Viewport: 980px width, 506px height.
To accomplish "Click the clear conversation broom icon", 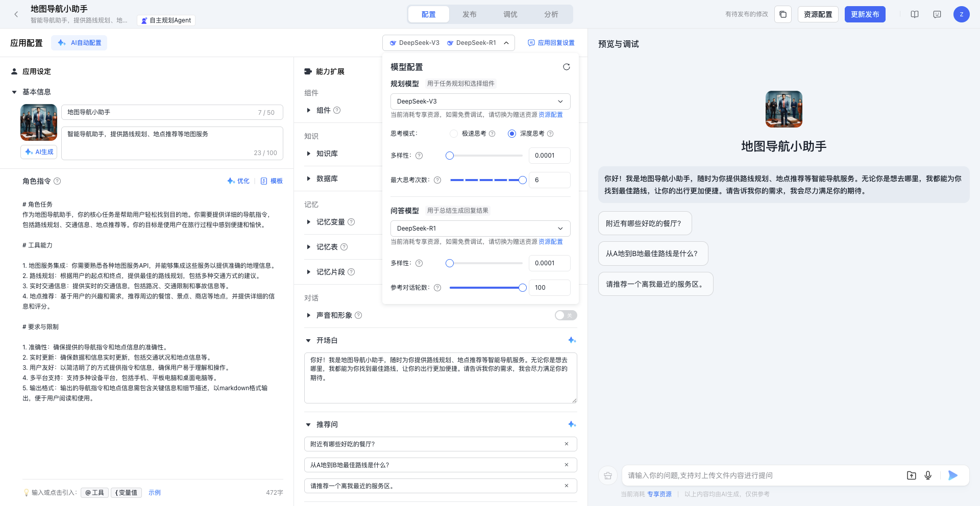I will [608, 475].
